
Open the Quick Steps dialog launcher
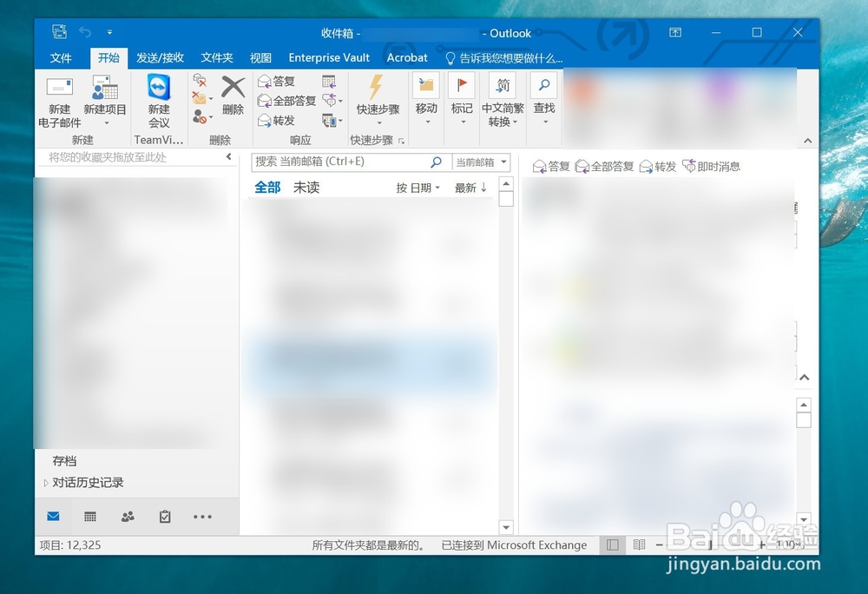click(401, 142)
